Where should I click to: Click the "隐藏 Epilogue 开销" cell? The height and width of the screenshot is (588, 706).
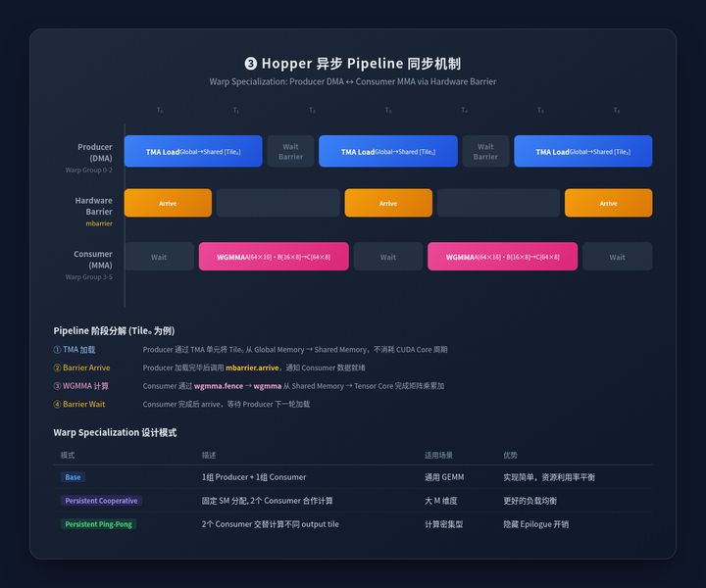pos(535,524)
